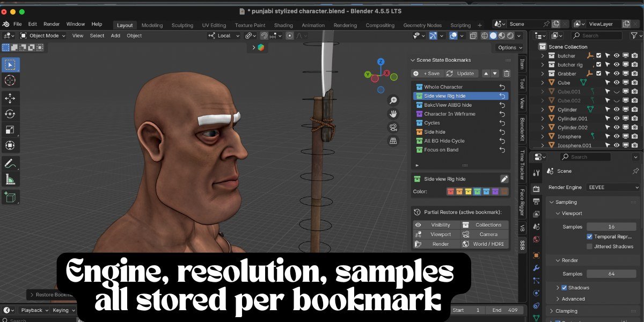644x322 pixels.
Task: Open the Output properties printer icon
Action: (x=536, y=201)
